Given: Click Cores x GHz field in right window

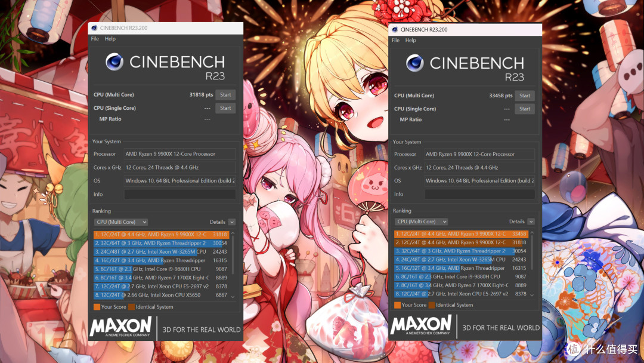Looking at the screenshot, I should coord(479,168).
